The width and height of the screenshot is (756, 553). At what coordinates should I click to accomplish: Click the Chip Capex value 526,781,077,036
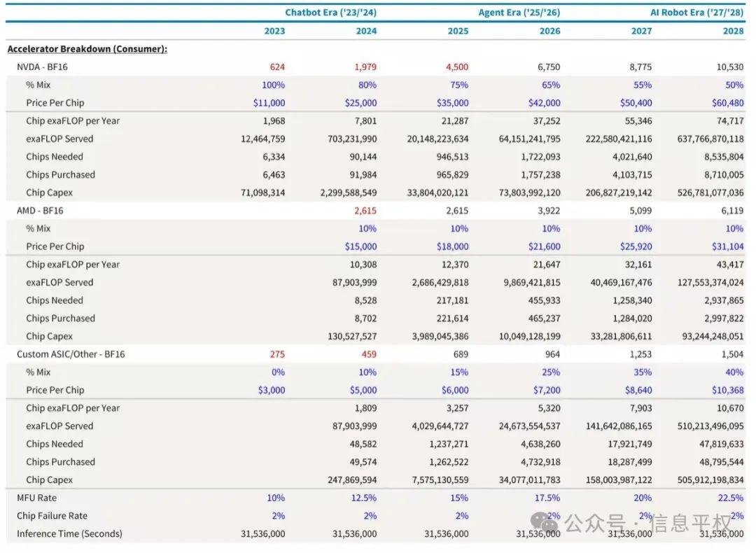click(710, 193)
